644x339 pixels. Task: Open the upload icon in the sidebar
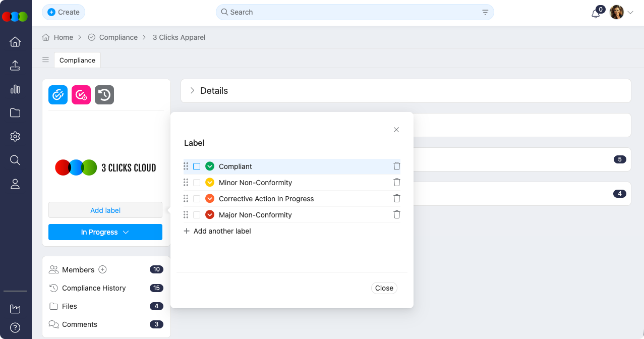coord(15,65)
